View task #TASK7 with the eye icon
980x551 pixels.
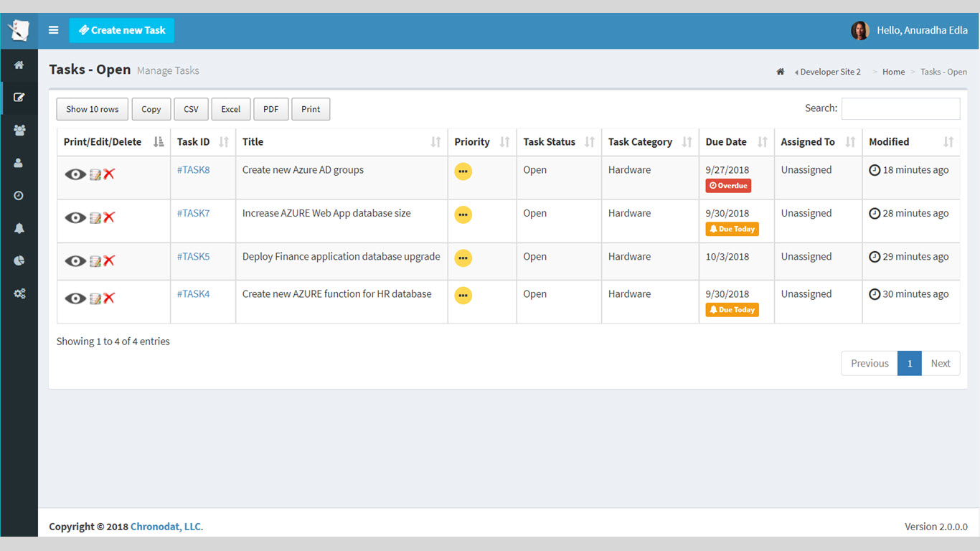(75, 217)
